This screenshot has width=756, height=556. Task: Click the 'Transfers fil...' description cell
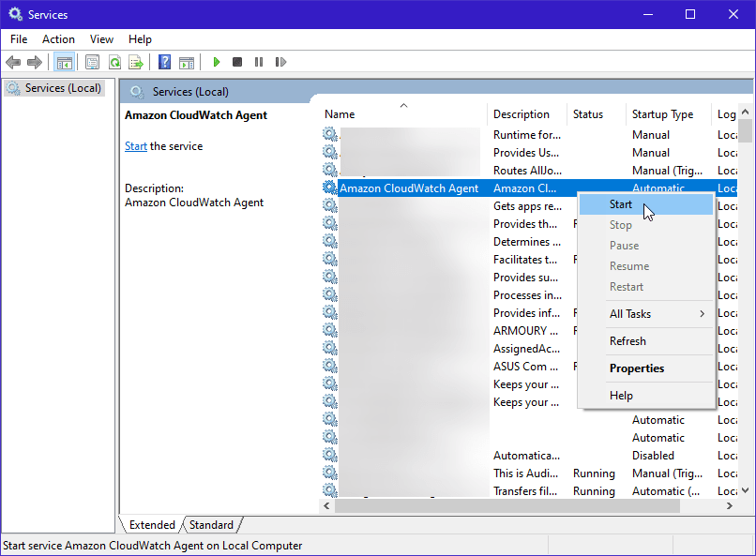(x=525, y=491)
